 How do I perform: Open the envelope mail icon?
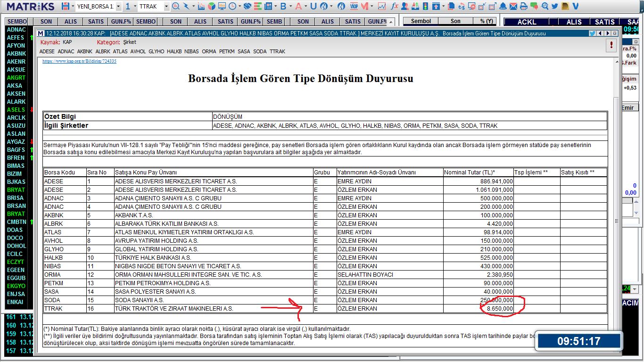513,6
